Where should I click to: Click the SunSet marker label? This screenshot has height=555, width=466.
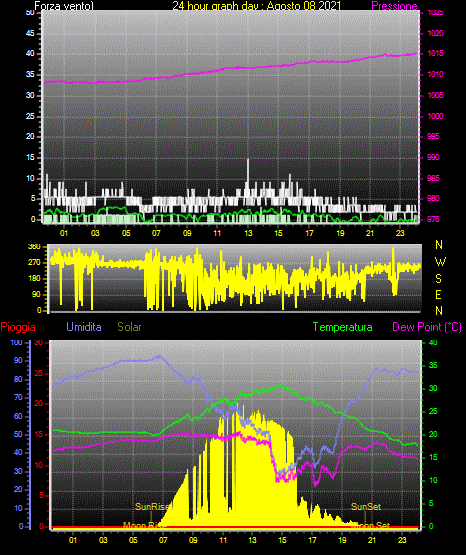pos(366,507)
